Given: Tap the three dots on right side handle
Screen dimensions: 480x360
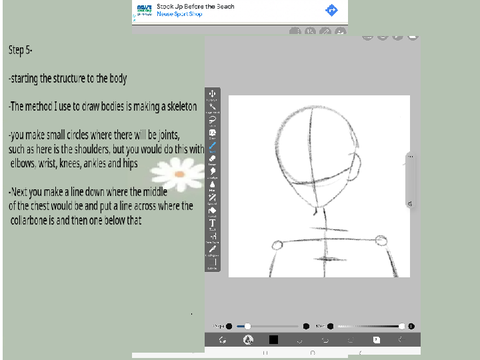Looking at the screenshot, I should click(411, 156).
